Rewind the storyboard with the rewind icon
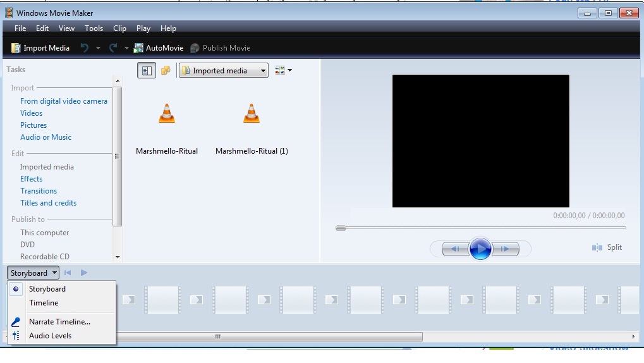 68,273
